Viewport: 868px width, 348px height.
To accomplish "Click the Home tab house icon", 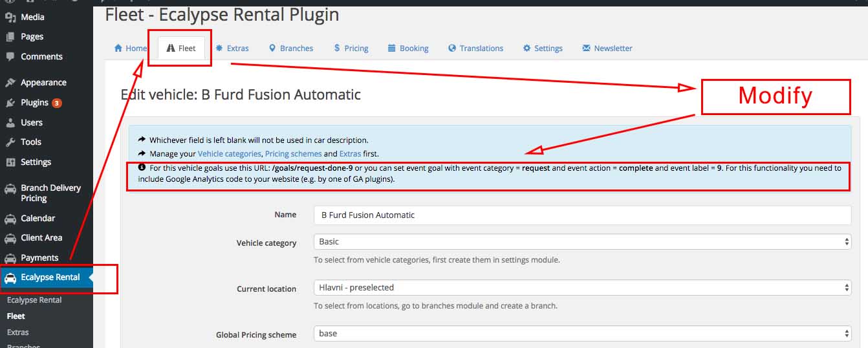I will point(118,48).
